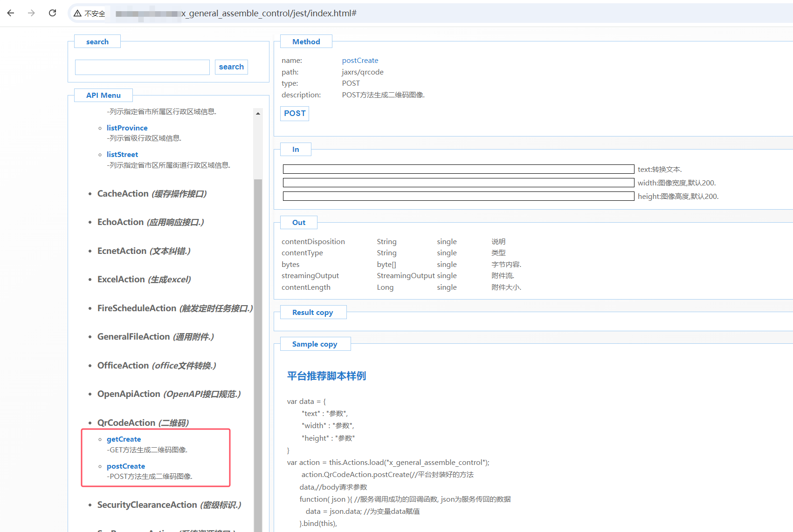
Task: Focus the text parameter input field
Action: [458, 169]
